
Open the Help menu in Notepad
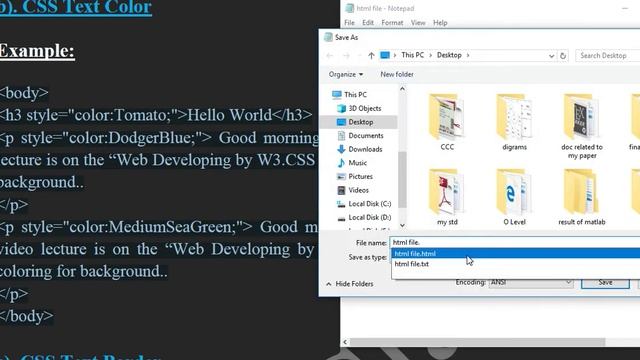[440, 23]
